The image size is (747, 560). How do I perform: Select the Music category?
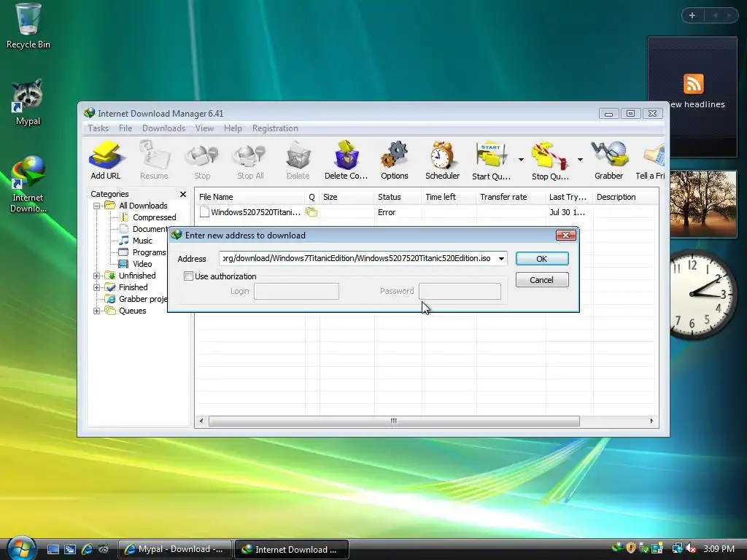click(x=142, y=241)
